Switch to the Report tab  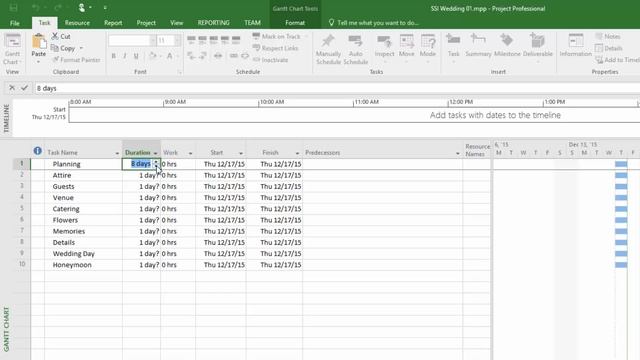(113, 23)
